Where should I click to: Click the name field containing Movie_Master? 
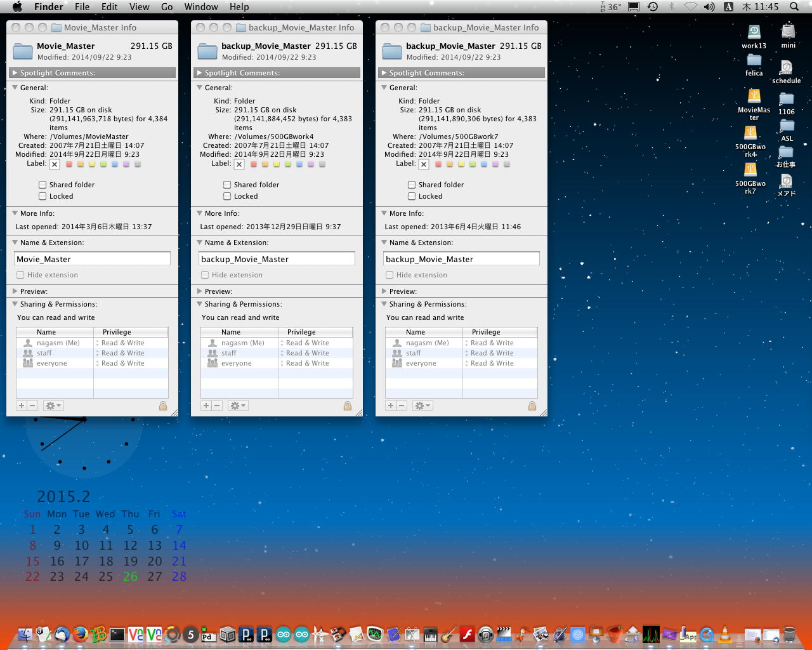pos(92,259)
